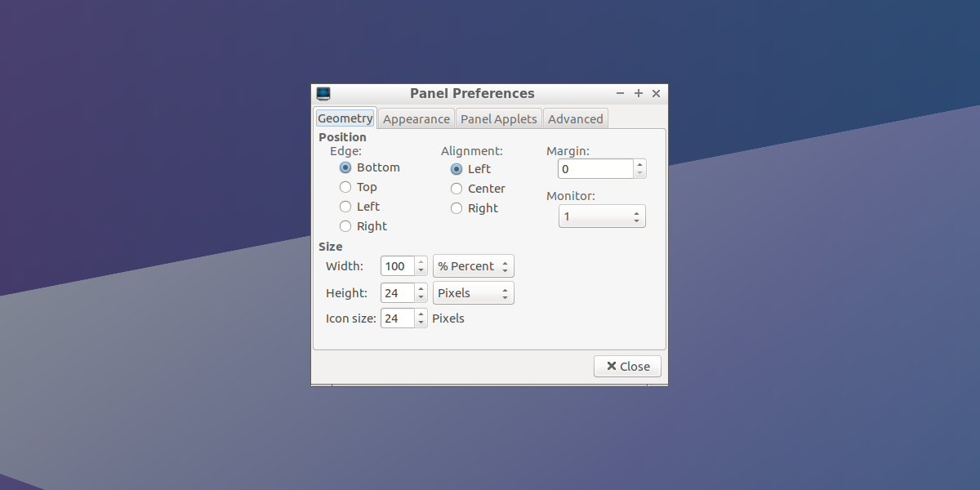Click the Size section heading
980x490 pixels.
pyautogui.click(x=331, y=247)
